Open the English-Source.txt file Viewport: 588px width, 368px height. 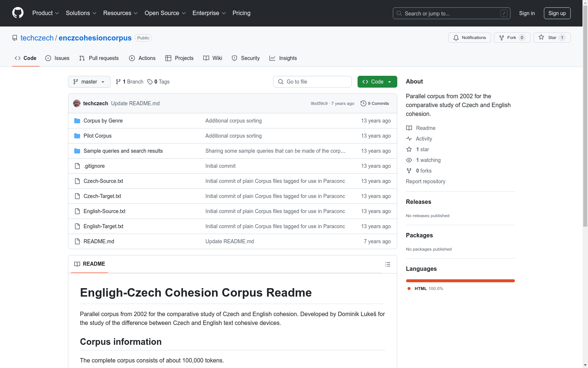104,211
